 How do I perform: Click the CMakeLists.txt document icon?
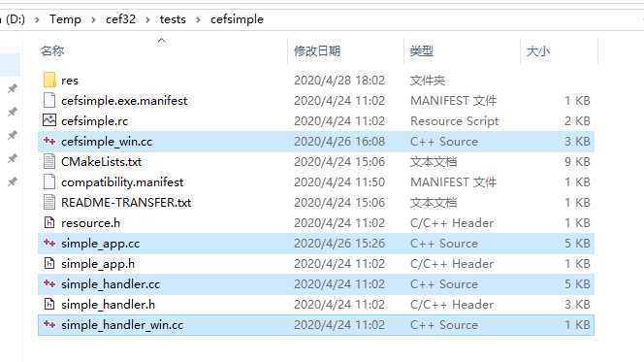point(49,161)
